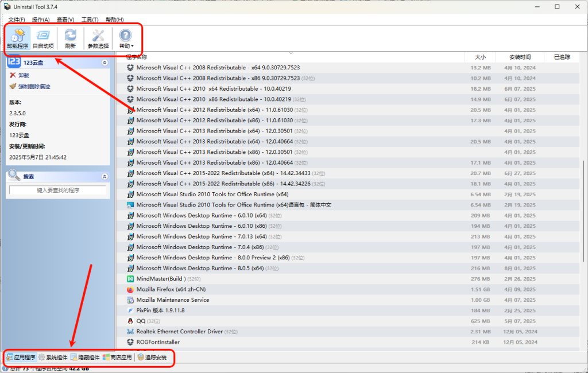Switch to the 隐藏组件 (Hidden components) tab

pyautogui.click(x=85, y=358)
